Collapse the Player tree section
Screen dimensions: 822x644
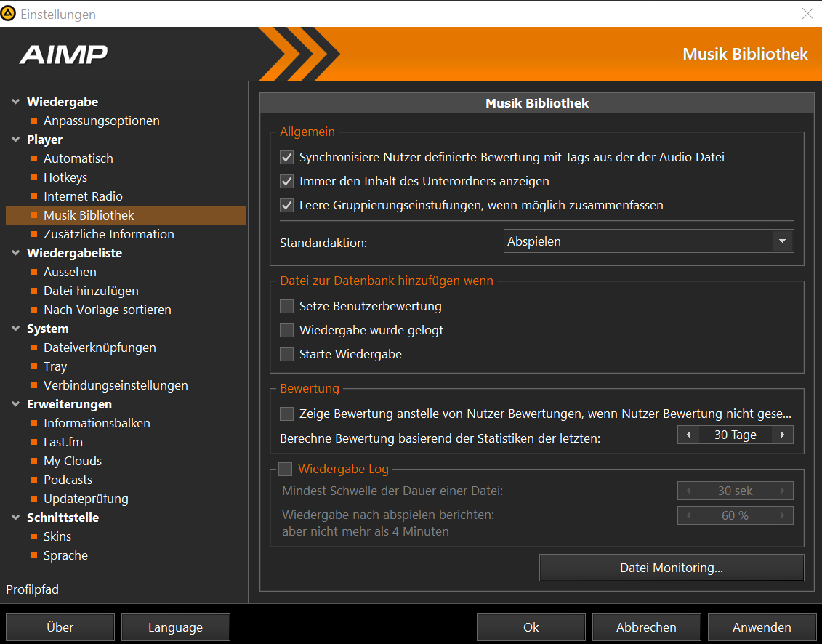point(16,140)
